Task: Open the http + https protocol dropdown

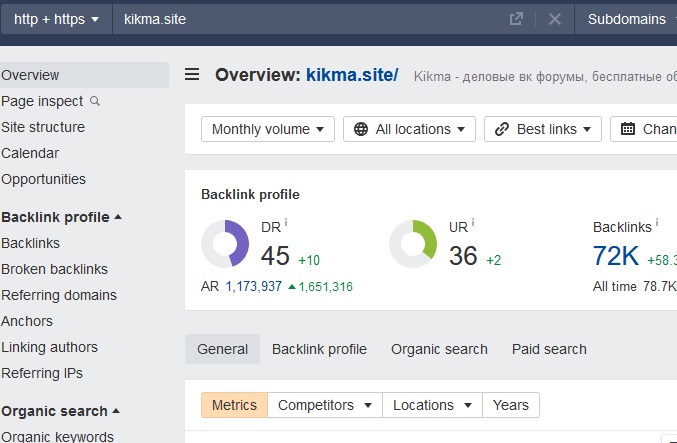Action: click(57, 19)
